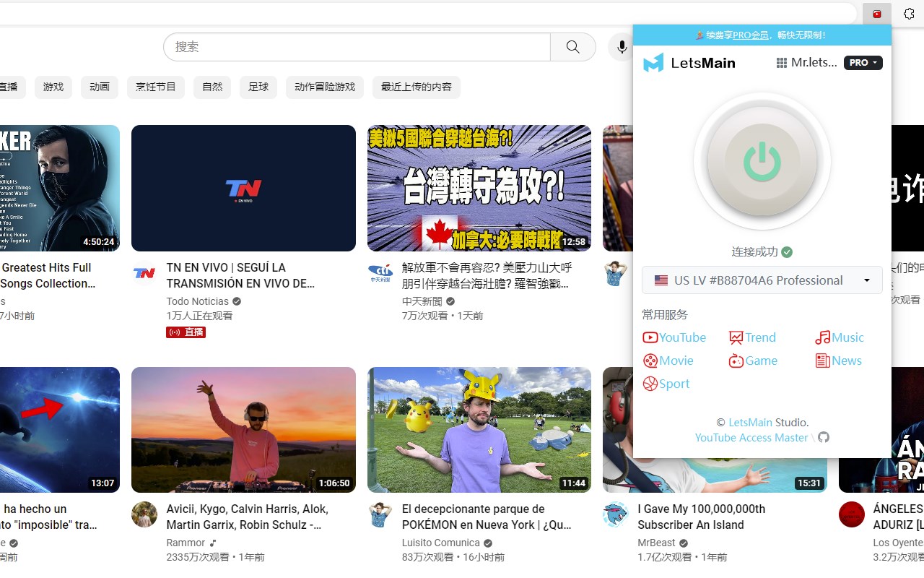Screen dimensions: 924x578
Task: Select the 自然 filter chip
Action: pyautogui.click(x=212, y=87)
